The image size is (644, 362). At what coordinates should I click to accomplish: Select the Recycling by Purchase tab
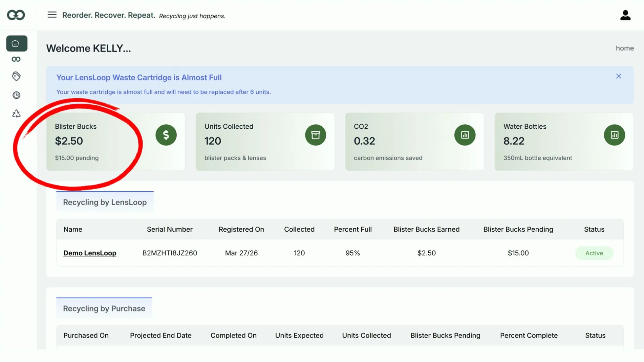tap(104, 308)
